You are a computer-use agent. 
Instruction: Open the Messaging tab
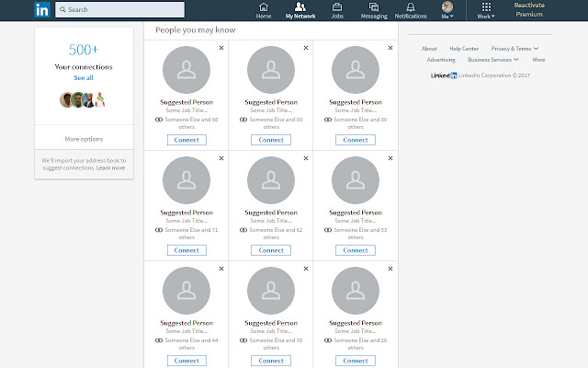pyautogui.click(x=374, y=10)
